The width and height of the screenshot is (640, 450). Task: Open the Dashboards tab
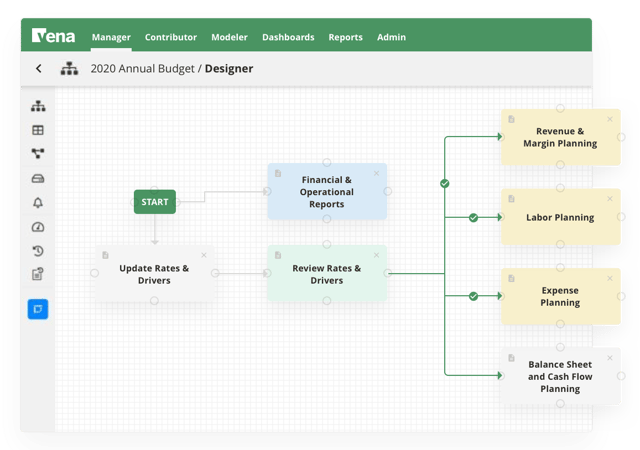(288, 37)
